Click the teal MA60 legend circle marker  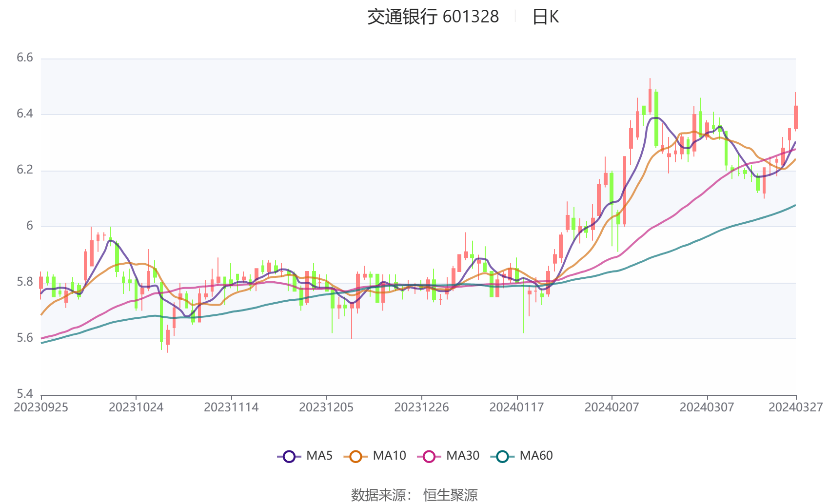(503, 456)
